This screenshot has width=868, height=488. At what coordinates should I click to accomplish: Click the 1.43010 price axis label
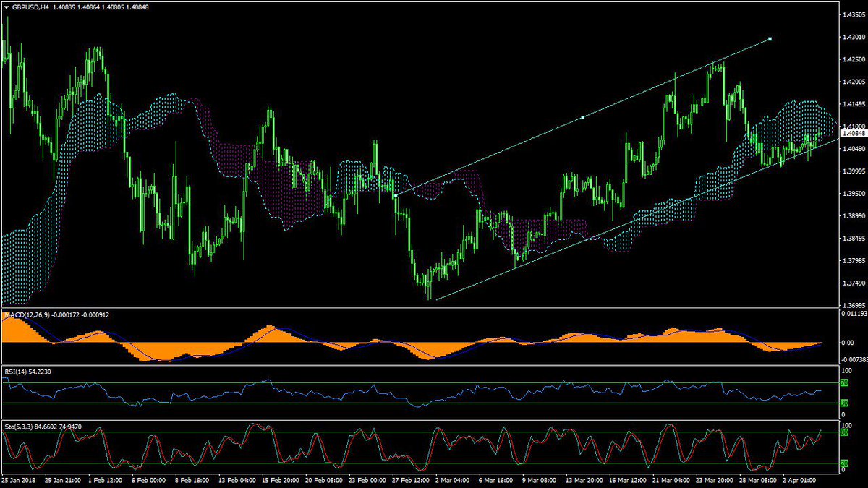click(854, 38)
